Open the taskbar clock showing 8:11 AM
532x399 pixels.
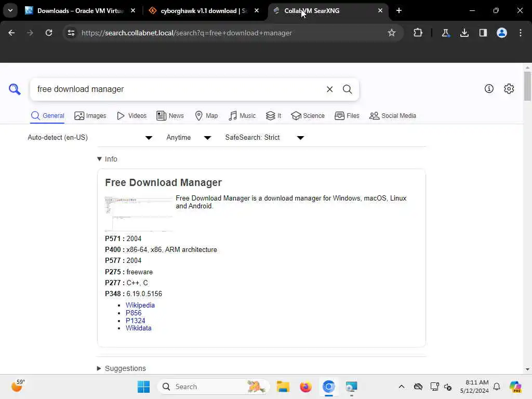tap(474, 387)
